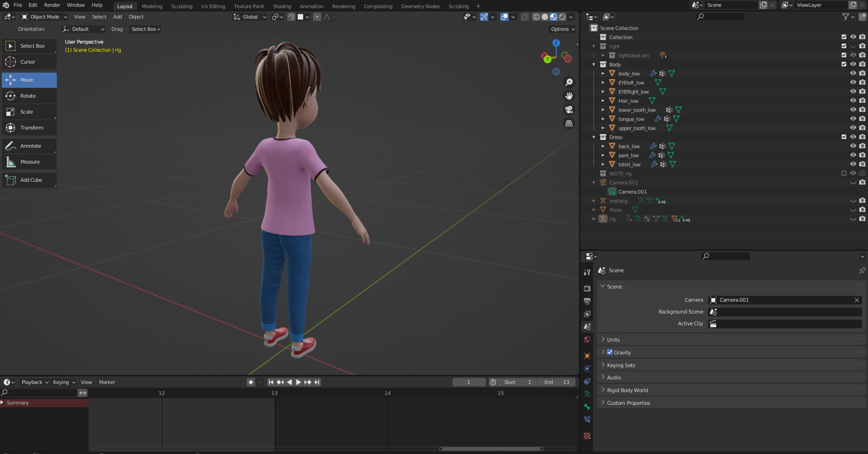Open the Object Mode dropdown
Screen dimensions: 868x454
(43, 16)
